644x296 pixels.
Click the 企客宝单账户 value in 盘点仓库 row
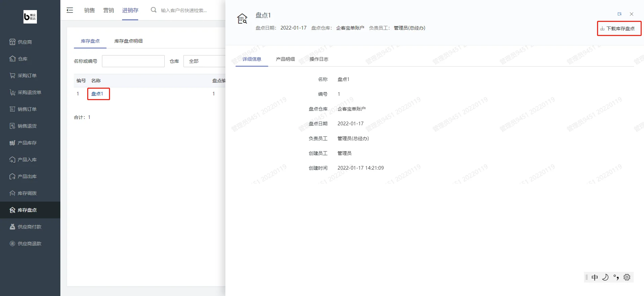(x=352, y=109)
